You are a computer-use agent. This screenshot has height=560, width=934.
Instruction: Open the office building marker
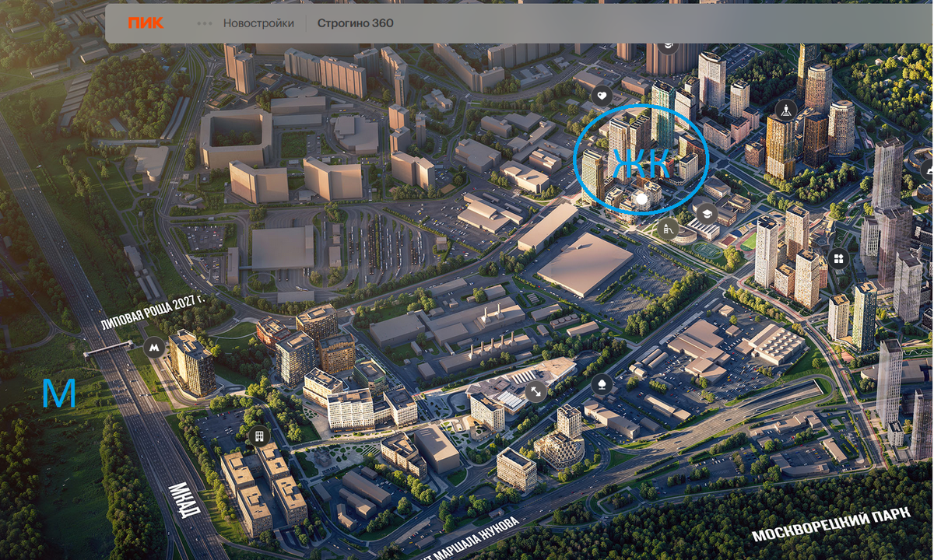pos(260,436)
